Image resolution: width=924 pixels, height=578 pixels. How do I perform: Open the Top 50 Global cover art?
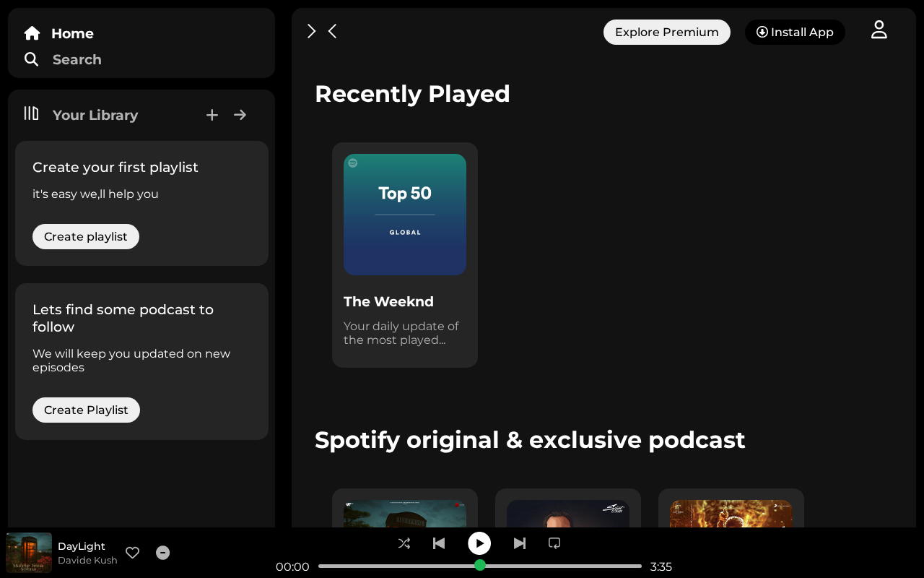click(x=405, y=215)
